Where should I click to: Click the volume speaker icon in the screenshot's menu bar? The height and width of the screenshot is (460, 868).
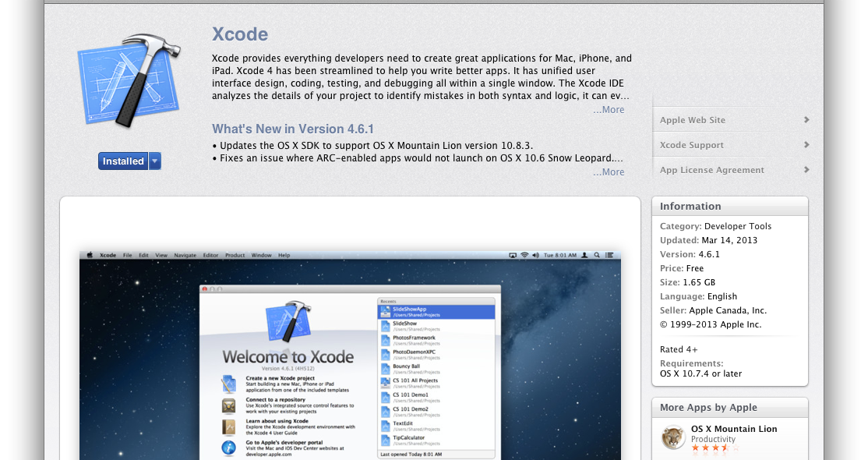click(535, 255)
